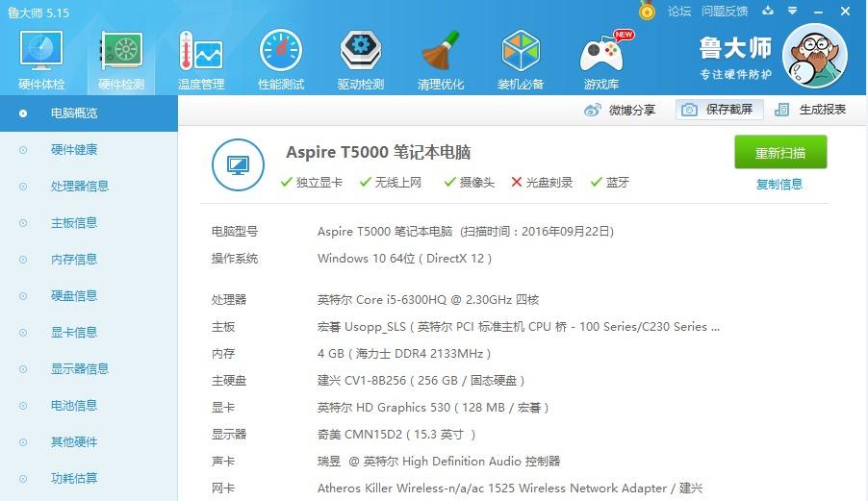Click the 电脑型号 label
Viewport: 868px width, 501px height.
click(x=235, y=232)
